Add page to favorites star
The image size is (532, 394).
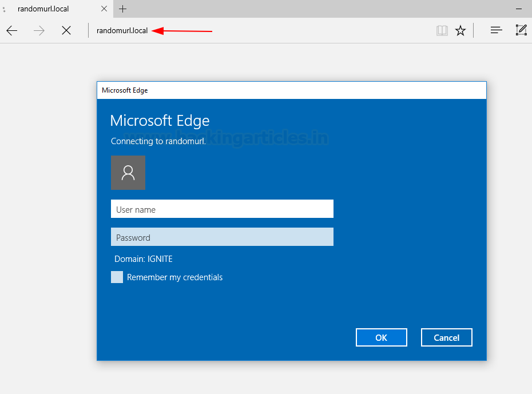tap(460, 30)
